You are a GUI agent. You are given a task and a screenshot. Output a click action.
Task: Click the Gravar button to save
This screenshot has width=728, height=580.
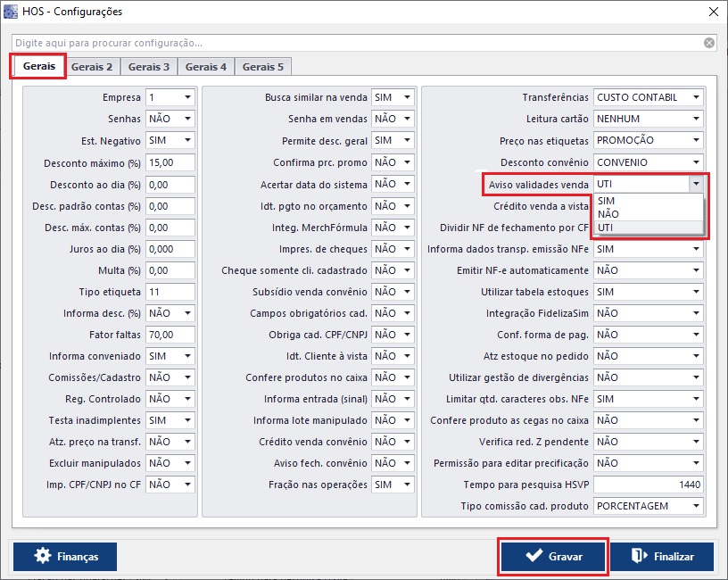click(x=553, y=556)
